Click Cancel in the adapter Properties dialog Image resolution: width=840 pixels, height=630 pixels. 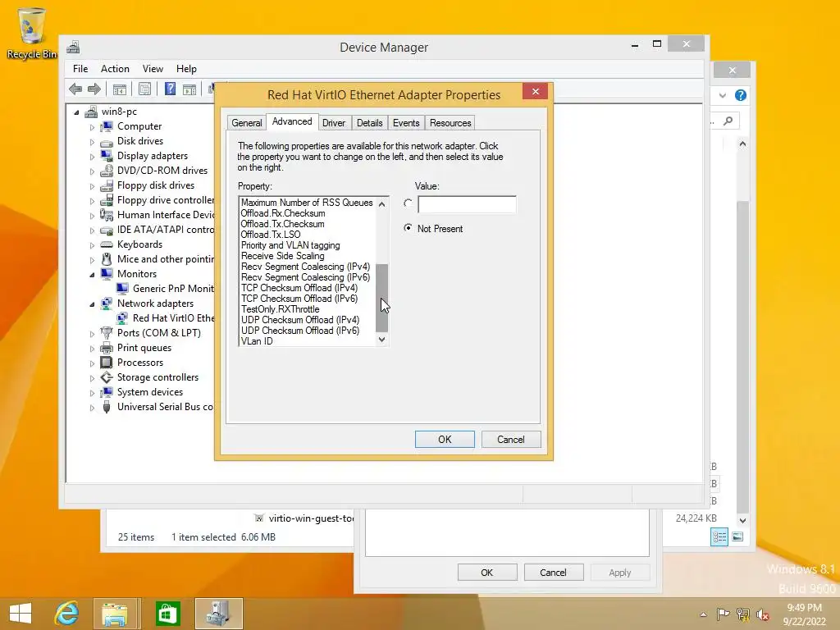coord(511,440)
